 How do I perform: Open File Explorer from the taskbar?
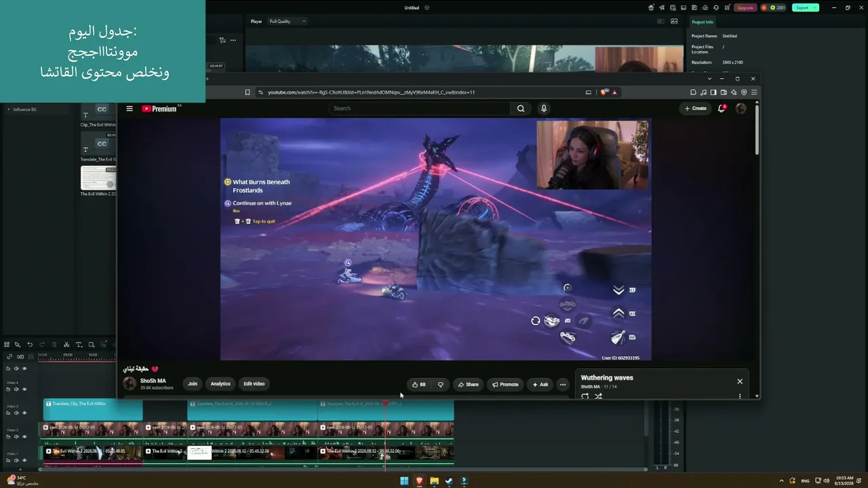coord(434,481)
